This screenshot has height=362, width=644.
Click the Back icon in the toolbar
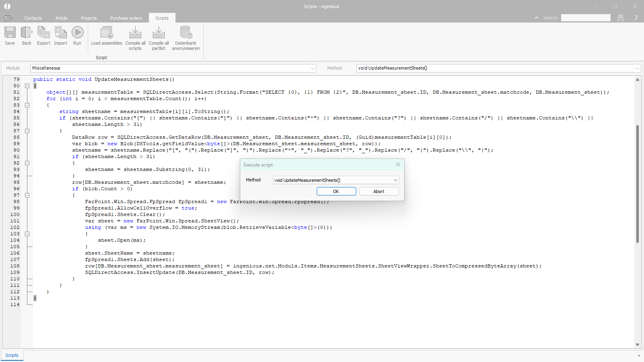[27, 33]
